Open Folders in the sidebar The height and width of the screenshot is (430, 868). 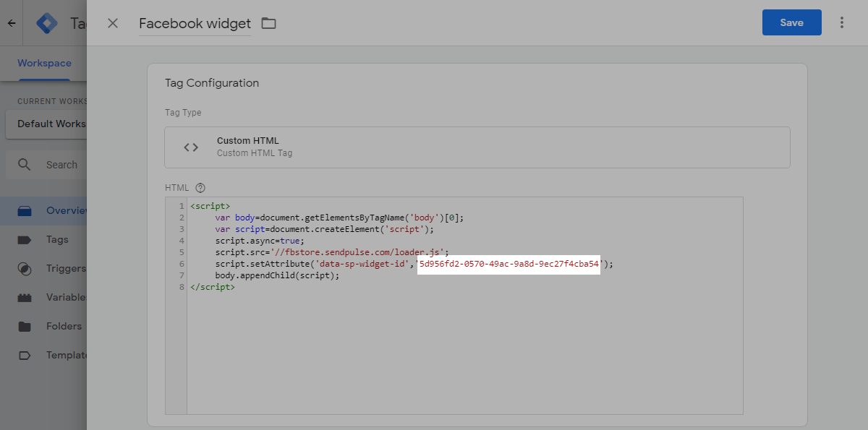(43, 326)
